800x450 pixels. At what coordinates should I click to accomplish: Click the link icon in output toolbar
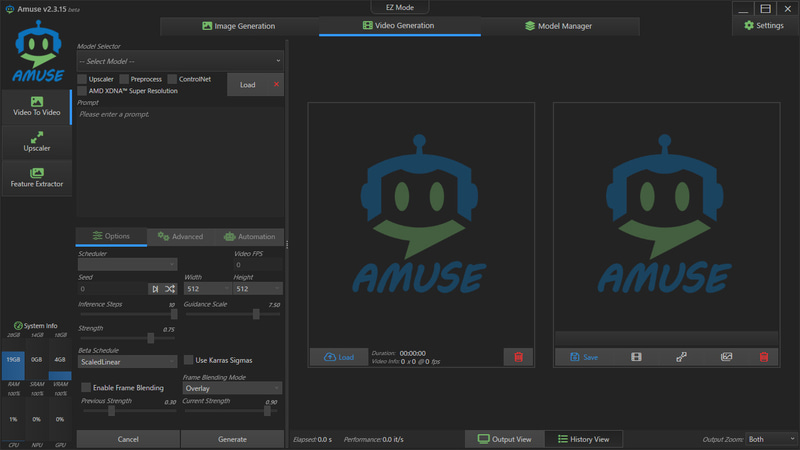click(681, 357)
